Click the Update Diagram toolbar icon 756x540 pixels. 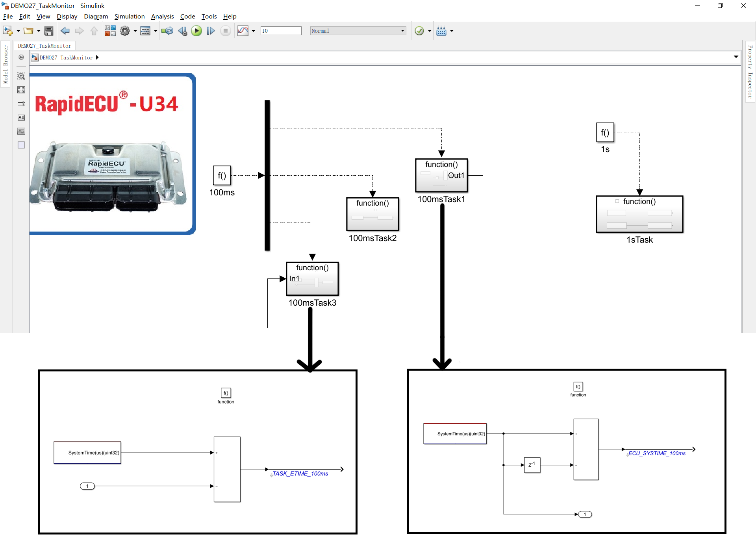[167, 31]
